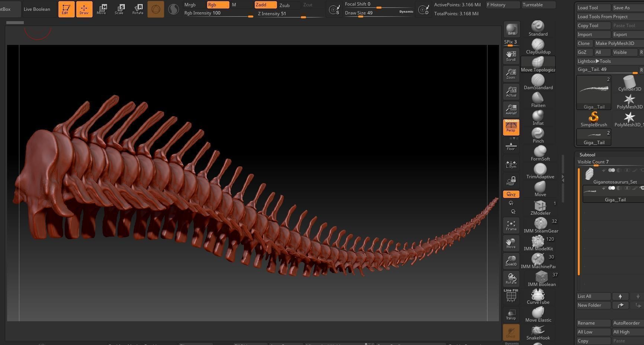Toggle Transp transparency mode
Image resolution: width=644 pixels, height=345 pixels.
pyautogui.click(x=511, y=315)
